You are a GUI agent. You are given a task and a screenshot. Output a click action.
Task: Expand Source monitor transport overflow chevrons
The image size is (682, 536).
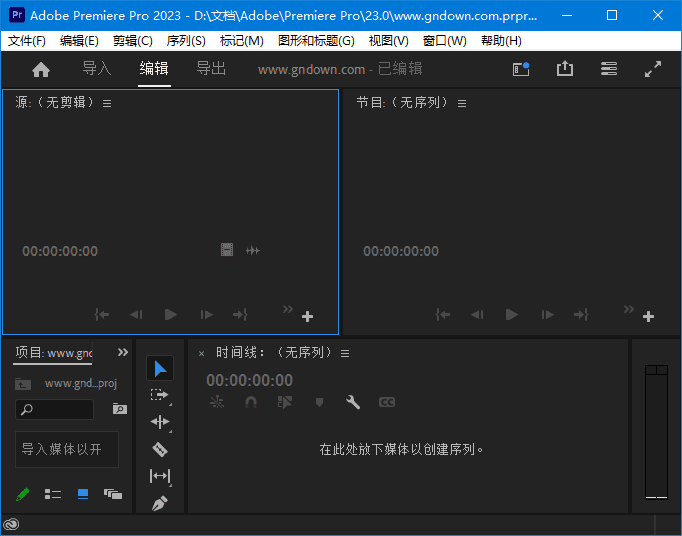288,309
